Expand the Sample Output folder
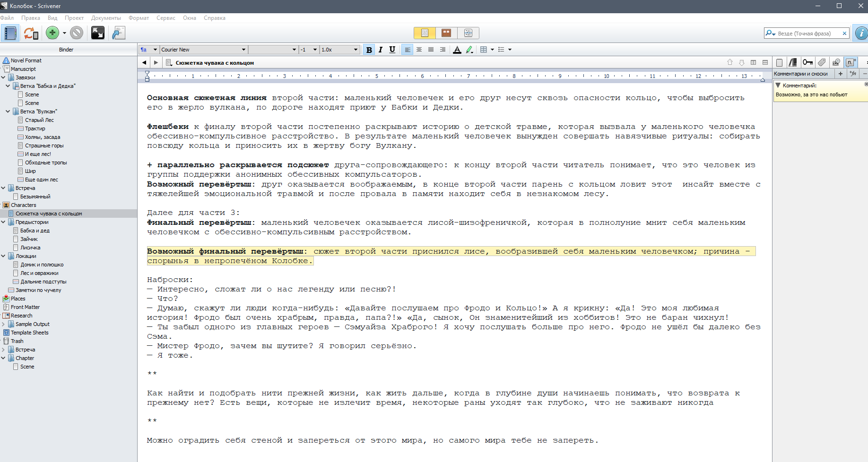The width and height of the screenshot is (868, 462). [x=3, y=324]
